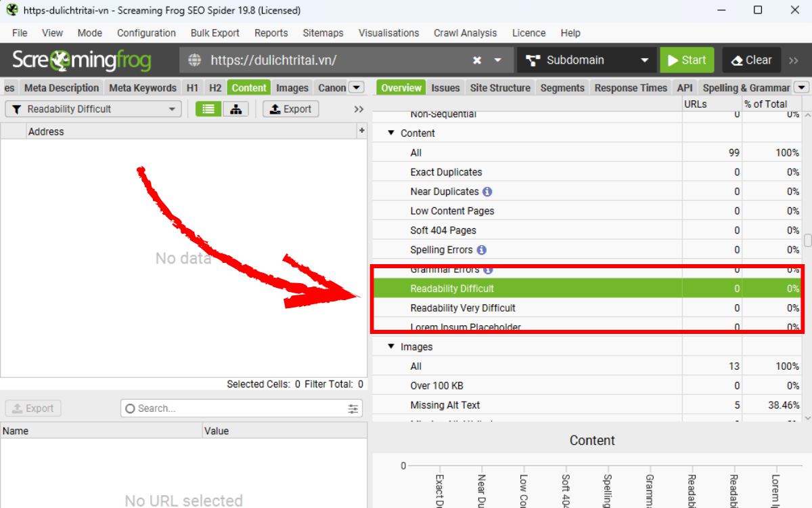Clear the URL field with the X icon

point(477,60)
